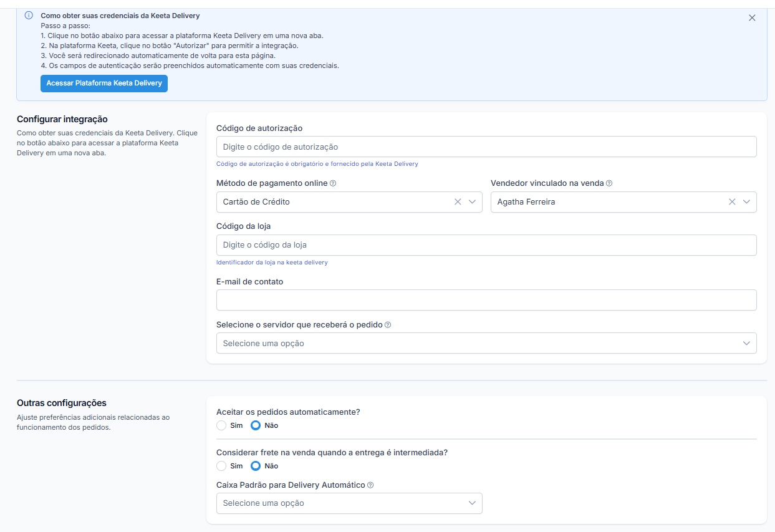This screenshot has height=532, width=775.
Task: Focus the Código da loja field
Action: click(486, 245)
